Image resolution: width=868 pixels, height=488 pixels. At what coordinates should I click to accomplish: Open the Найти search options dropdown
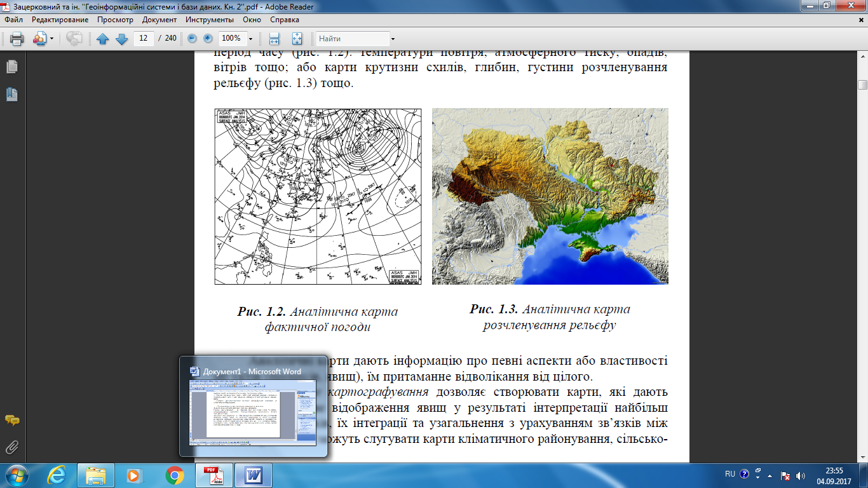pos(393,39)
